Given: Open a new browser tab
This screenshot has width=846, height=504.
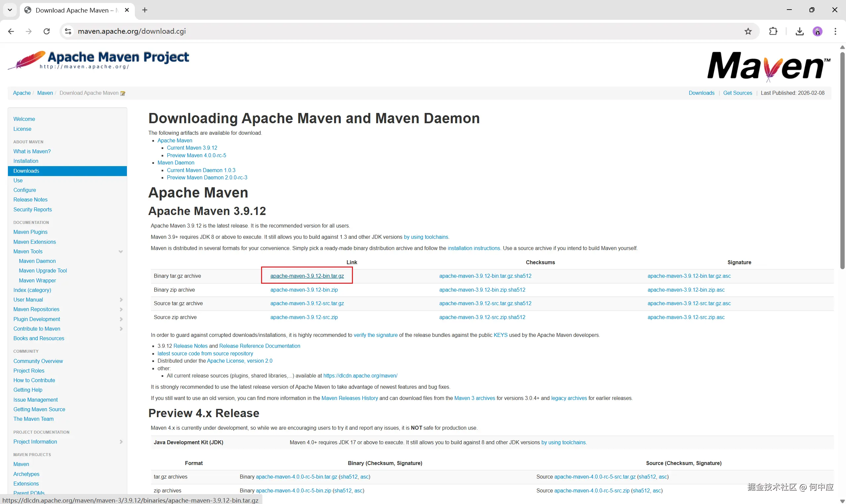Looking at the screenshot, I should [145, 10].
